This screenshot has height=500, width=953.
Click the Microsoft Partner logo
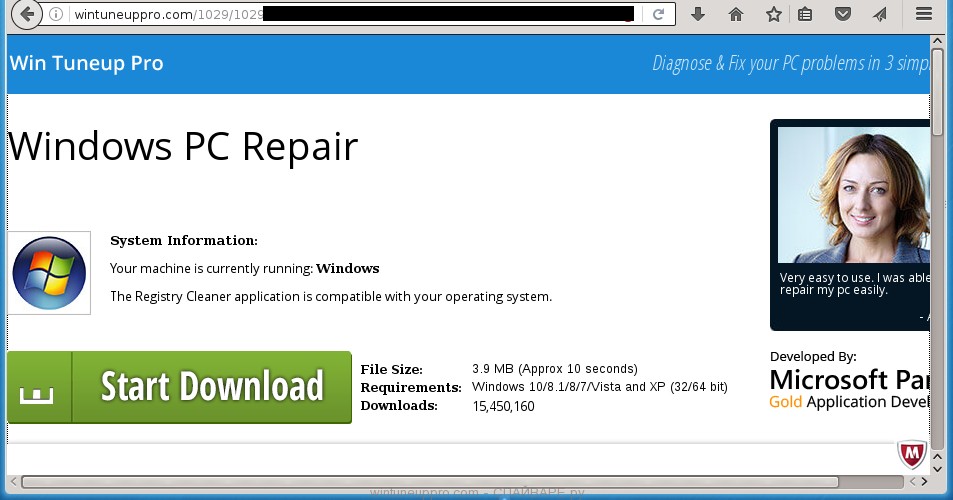pos(850,389)
